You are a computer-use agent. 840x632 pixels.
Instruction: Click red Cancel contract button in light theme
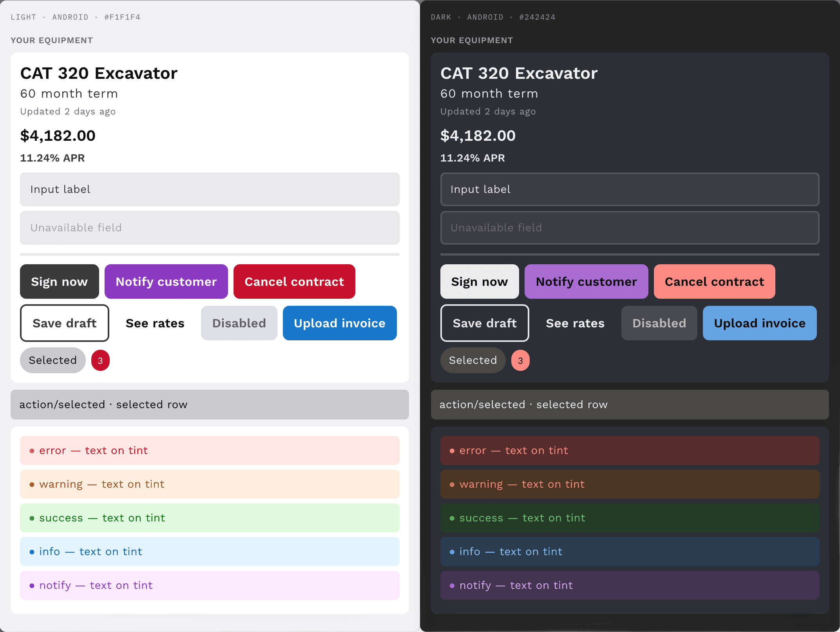click(x=294, y=281)
